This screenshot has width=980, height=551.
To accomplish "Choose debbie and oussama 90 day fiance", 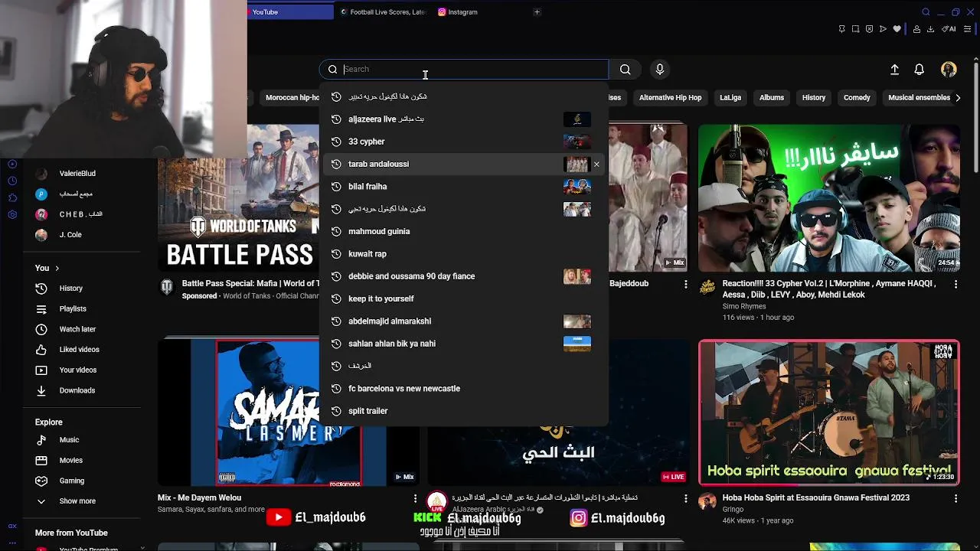I will [464, 276].
